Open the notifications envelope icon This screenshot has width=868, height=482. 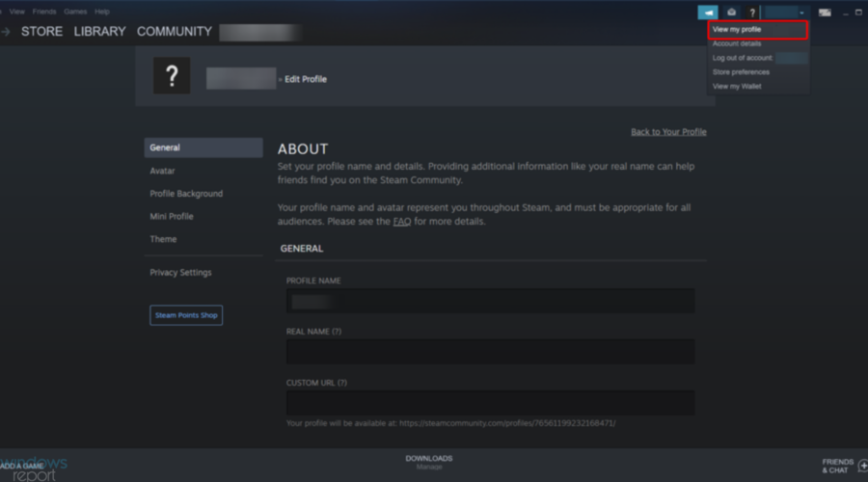pos(731,13)
